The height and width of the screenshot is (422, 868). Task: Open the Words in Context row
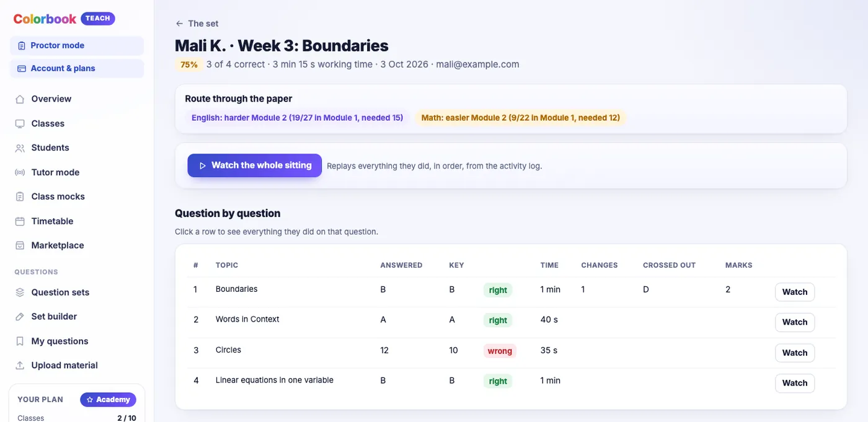click(511, 322)
